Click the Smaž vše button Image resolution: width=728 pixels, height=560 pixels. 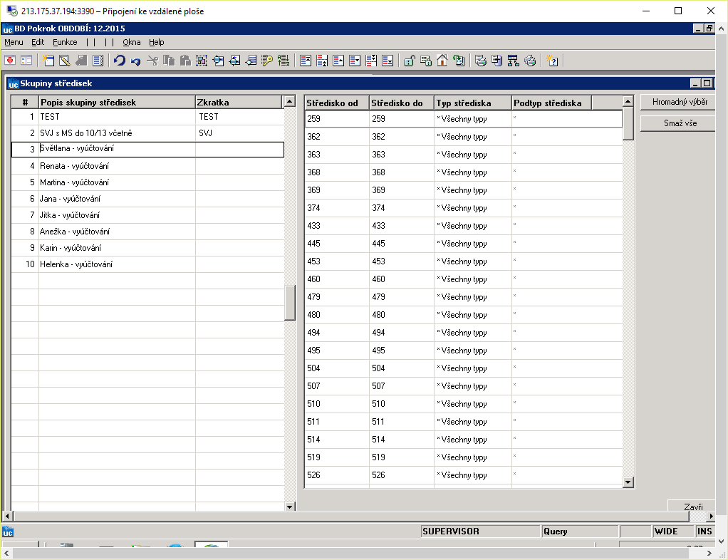680,123
